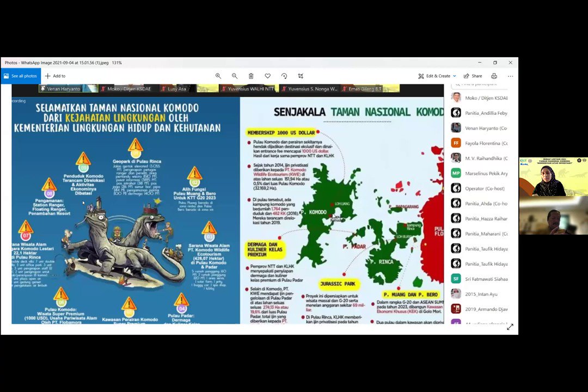
Task: Click Moko / Ditjen KSDAE in participant list
Action: tap(486, 98)
